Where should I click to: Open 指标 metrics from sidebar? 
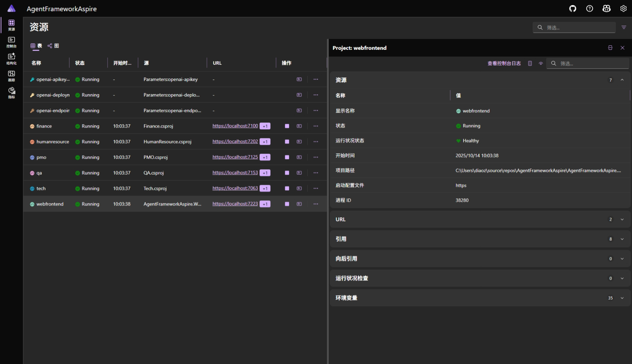(x=12, y=93)
